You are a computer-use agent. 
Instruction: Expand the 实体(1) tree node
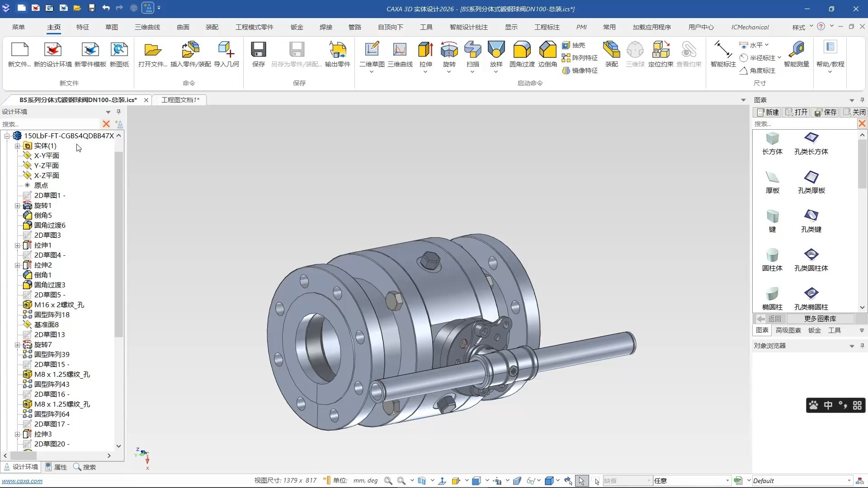coord(17,146)
